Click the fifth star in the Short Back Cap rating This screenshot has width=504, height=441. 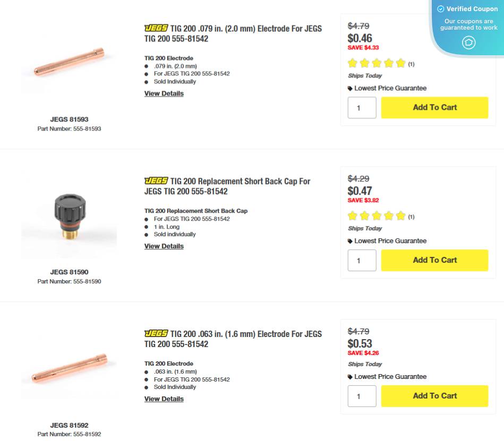coord(400,216)
